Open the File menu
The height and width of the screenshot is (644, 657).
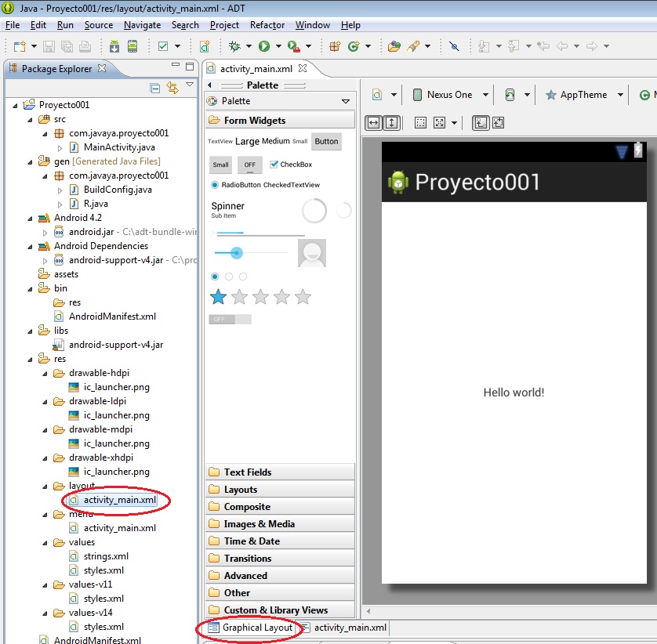[x=12, y=25]
